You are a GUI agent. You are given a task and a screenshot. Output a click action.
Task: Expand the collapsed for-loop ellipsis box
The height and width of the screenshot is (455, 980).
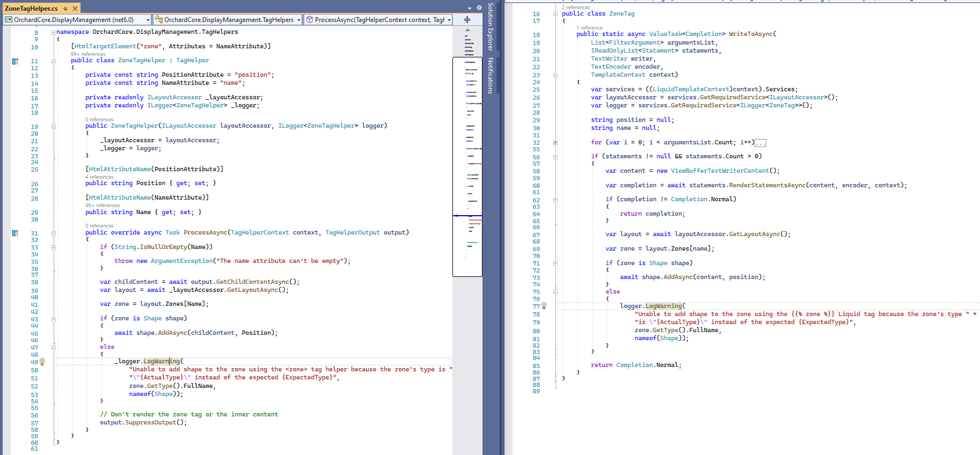point(760,143)
